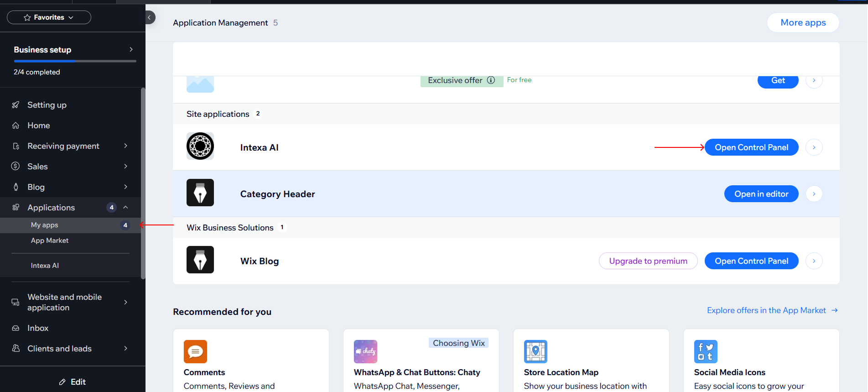Expand the Sales submenu

click(125, 167)
